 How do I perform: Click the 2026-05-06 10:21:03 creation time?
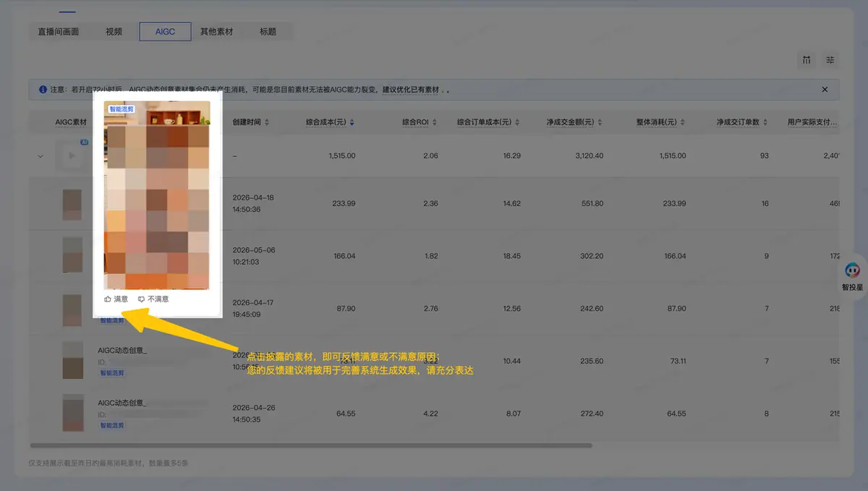pyautogui.click(x=252, y=256)
